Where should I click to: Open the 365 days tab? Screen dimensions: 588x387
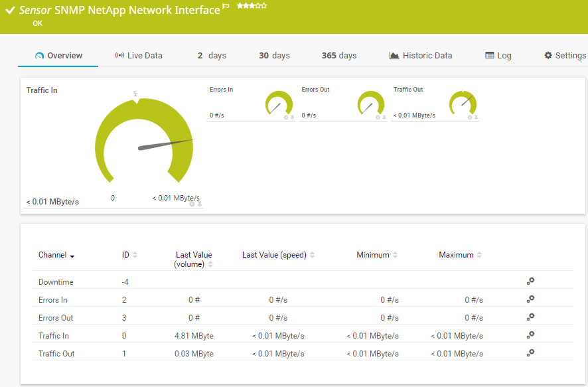click(338, 56)
